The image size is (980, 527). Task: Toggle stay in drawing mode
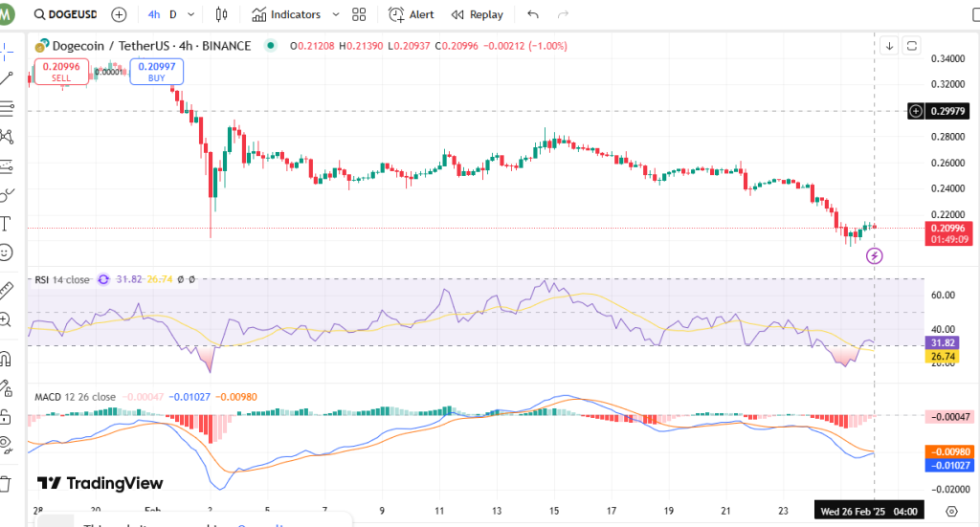pyautogui.click(x=6, y=388)
